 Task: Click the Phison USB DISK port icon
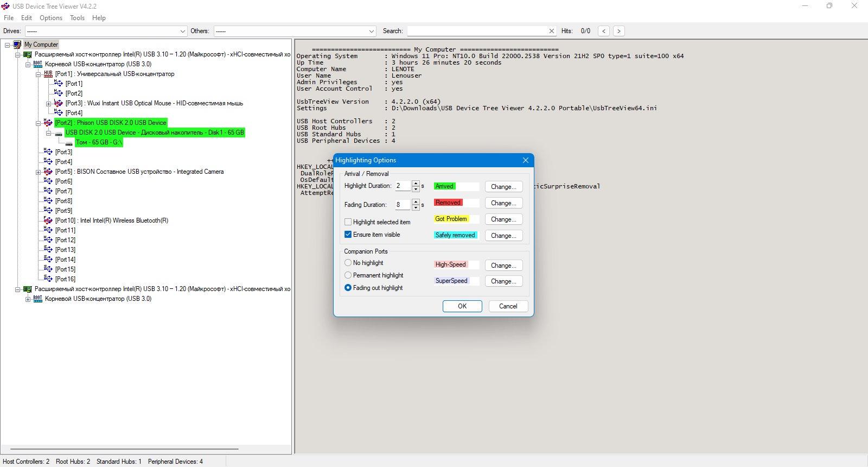pyautogui.click(x=48, y=123)
